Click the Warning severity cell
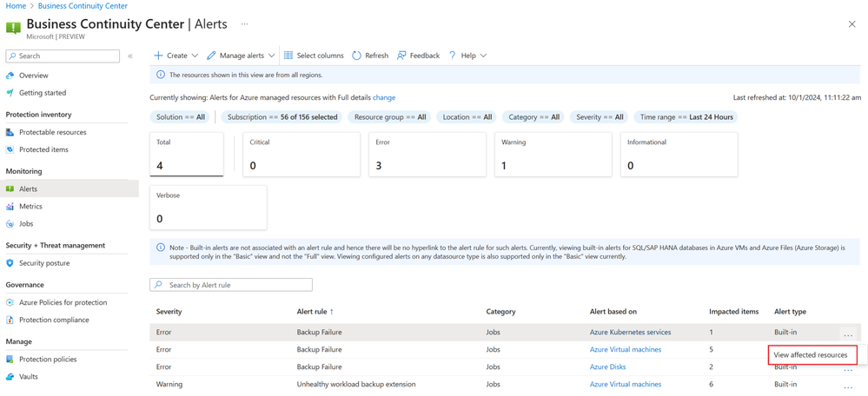 (x=169, y=384)
